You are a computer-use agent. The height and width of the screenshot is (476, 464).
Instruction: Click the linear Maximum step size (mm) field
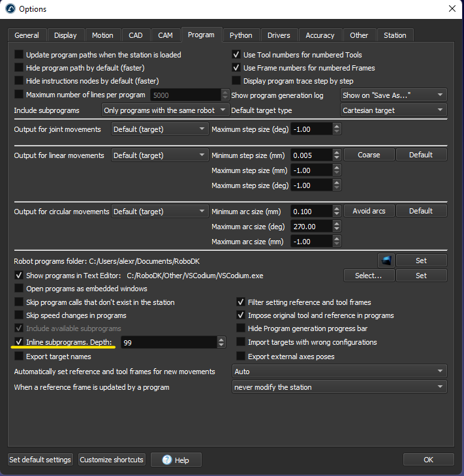pos(311,170)
